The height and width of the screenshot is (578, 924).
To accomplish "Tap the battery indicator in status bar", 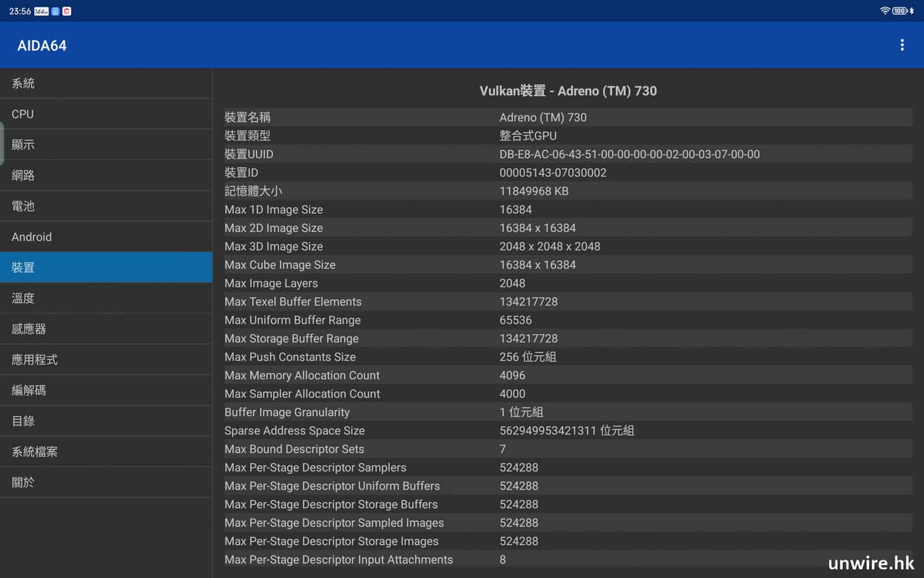I will [900, 11].
